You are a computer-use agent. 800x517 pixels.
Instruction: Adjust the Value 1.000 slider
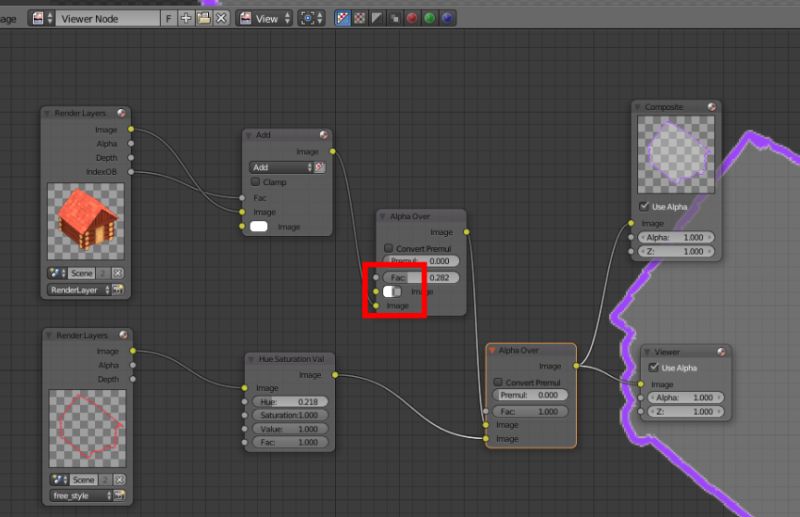pyautogui.click(x=290, y=429)
